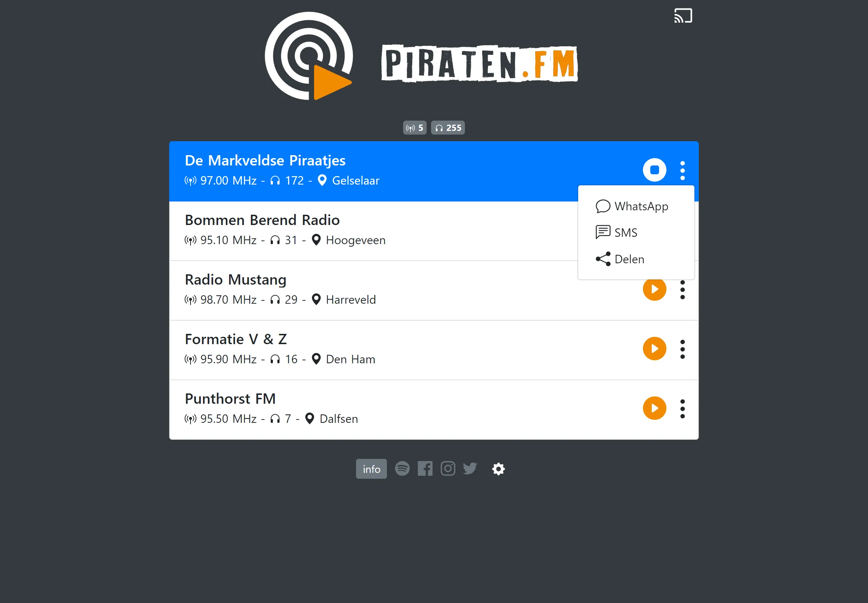Play Punthorst FM station
868x603 pixels.
tap(655, 408)
